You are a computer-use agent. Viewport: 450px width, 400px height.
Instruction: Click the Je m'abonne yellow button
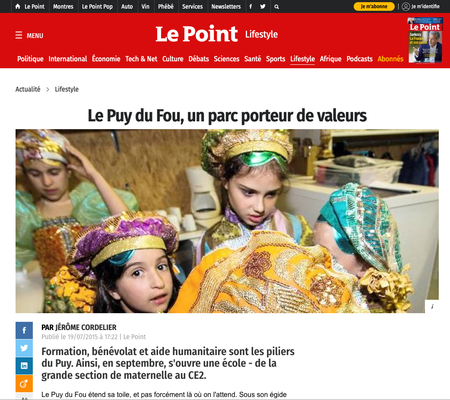point(374,6)
